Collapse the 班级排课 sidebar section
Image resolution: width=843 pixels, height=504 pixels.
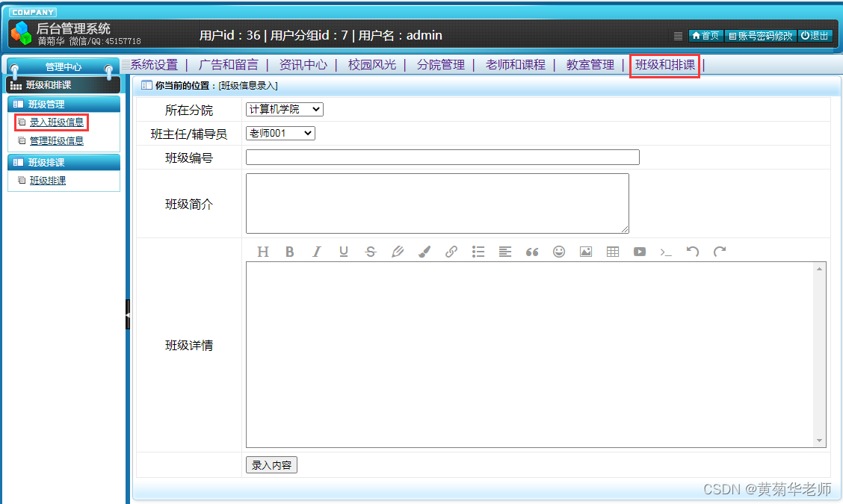64,162
